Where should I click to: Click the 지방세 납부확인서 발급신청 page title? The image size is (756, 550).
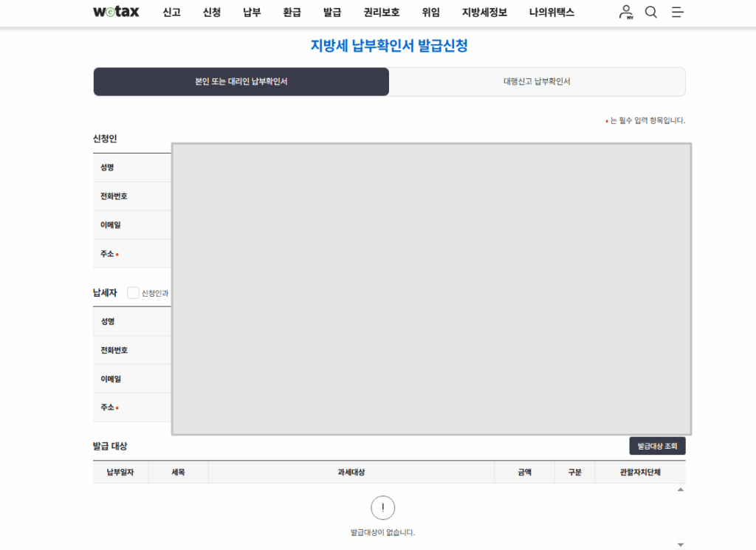click(x=389, y=46)
